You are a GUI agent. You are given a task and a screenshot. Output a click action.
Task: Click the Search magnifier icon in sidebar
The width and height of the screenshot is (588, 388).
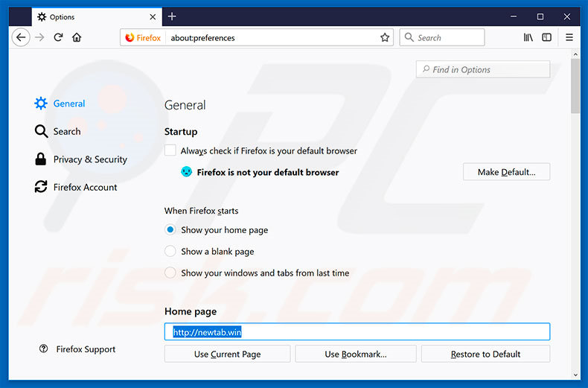[41, 131]
